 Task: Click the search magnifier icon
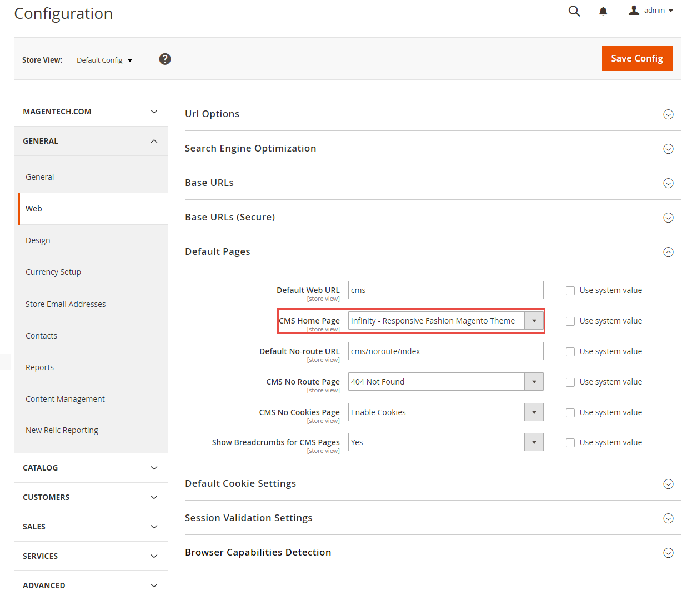point(574,11)
